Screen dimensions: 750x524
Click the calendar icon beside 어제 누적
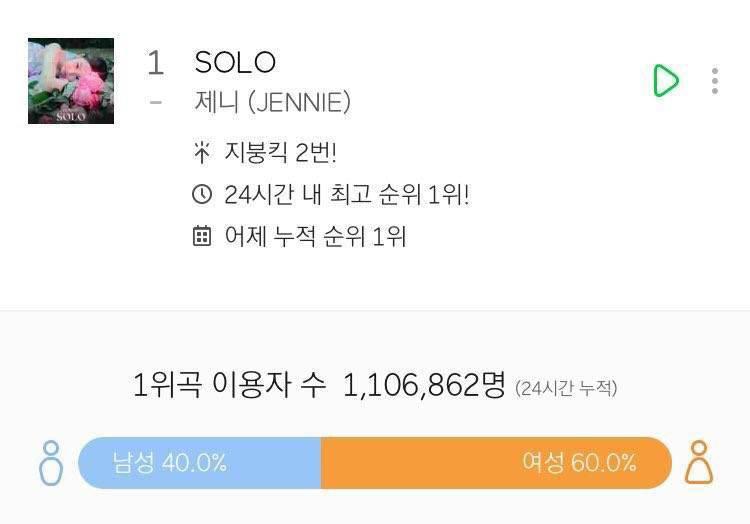pyautogui.click(x=202, y=236)
